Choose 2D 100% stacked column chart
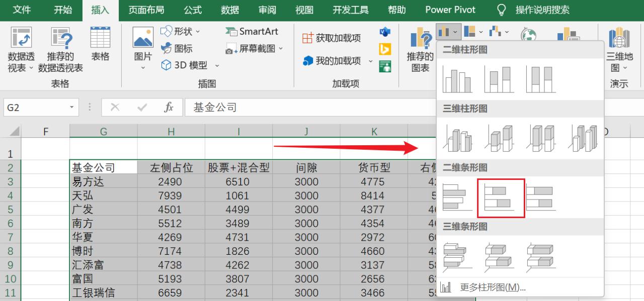 tap(541, 79)
